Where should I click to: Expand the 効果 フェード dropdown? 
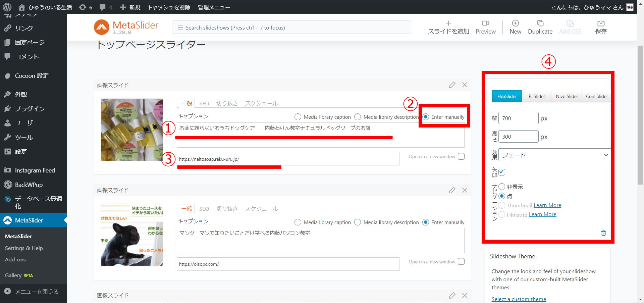click(554, 155)
